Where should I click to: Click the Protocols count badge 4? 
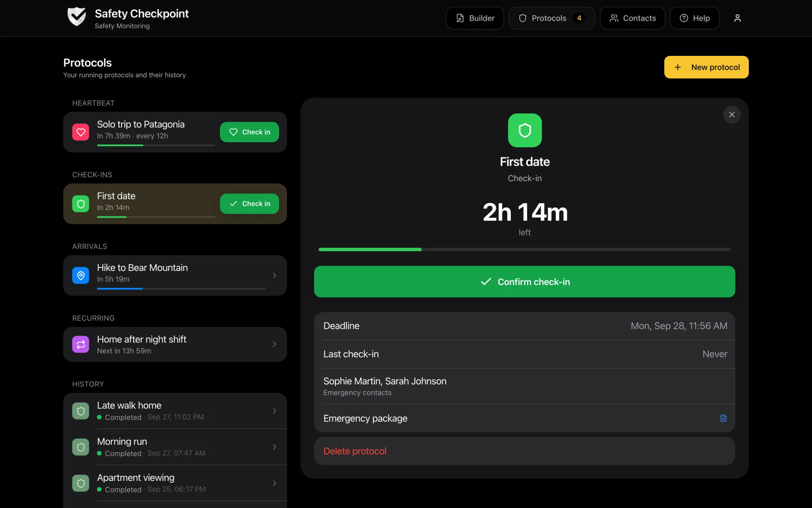point(579,18)
